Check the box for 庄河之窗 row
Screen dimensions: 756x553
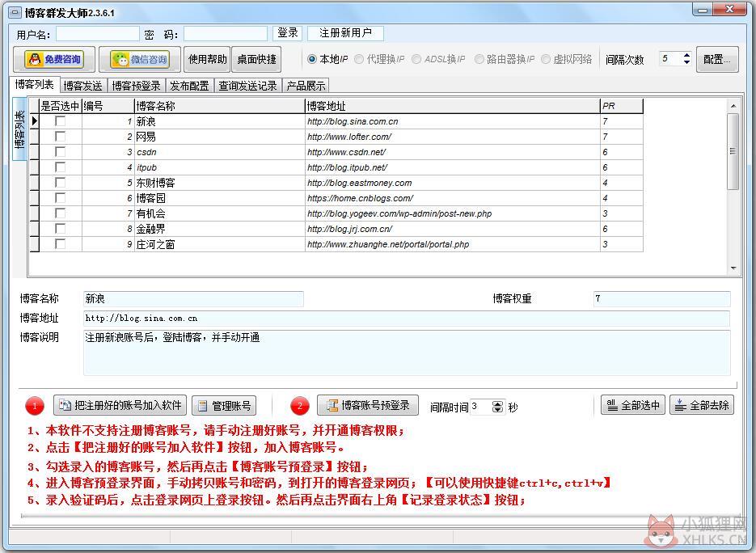point(61,244)
